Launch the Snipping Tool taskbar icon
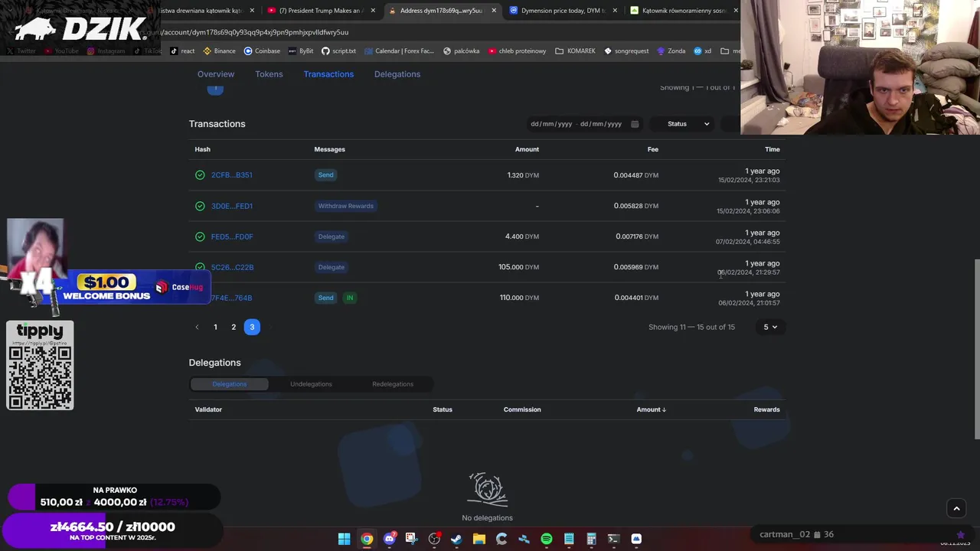 pyautogui.click(x=411, y=539)
